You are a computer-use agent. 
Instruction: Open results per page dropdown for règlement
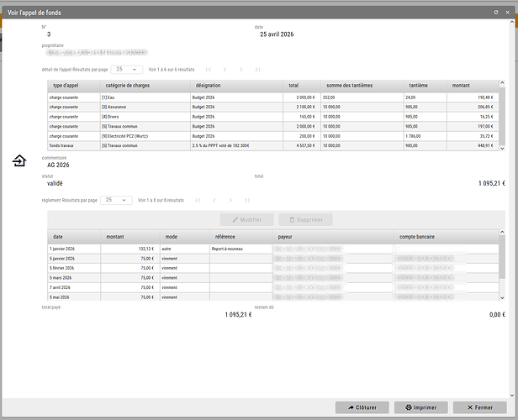tap(116, 200)
